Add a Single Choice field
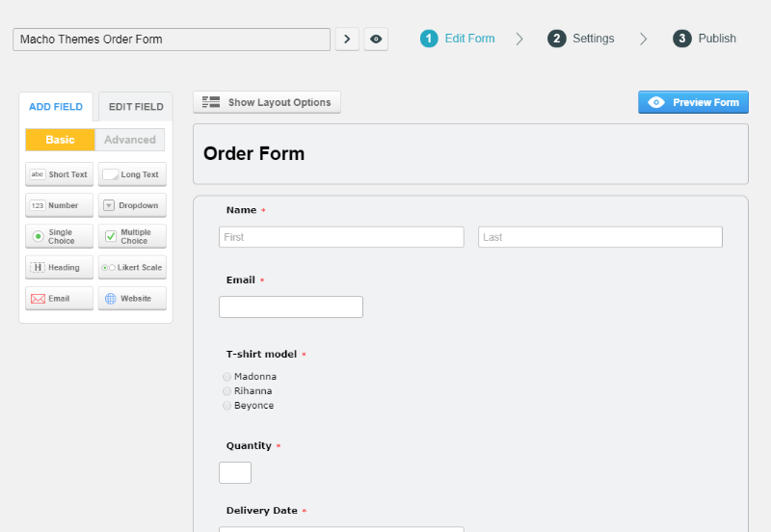 point(59,236)
